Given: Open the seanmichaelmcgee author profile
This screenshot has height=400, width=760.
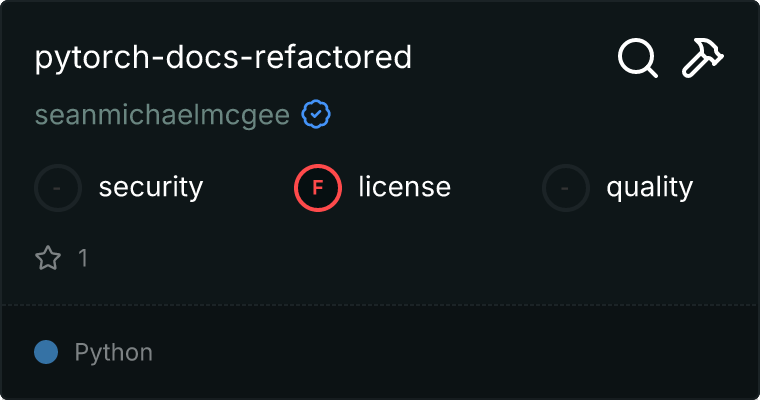Looking at the screenshot, I should (x=162, y=115).
